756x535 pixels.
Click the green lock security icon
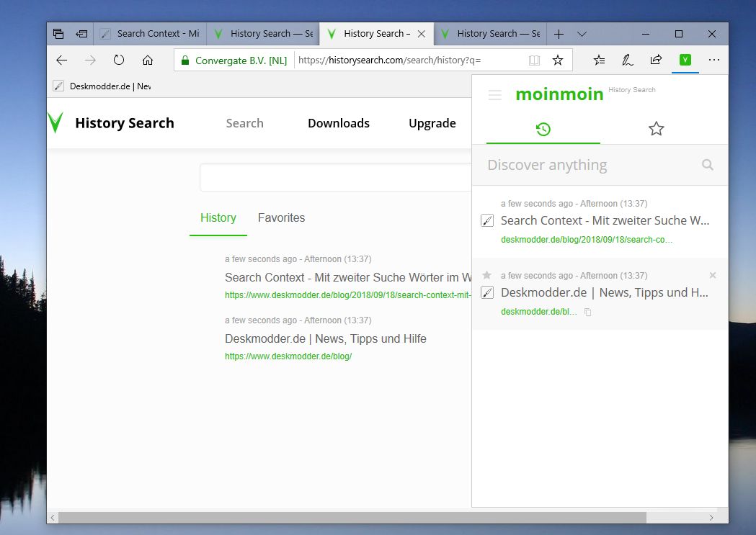tap(184, 60)
